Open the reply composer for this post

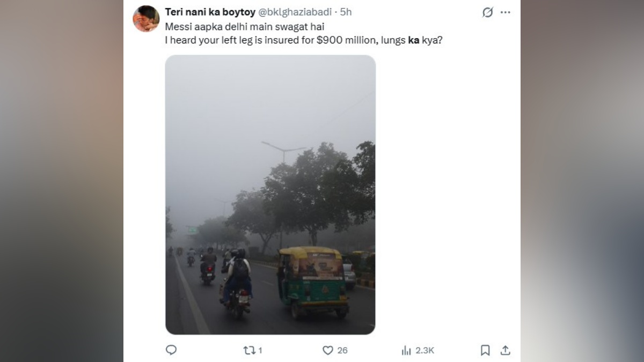pyautogui.click(x=171, y=350)
